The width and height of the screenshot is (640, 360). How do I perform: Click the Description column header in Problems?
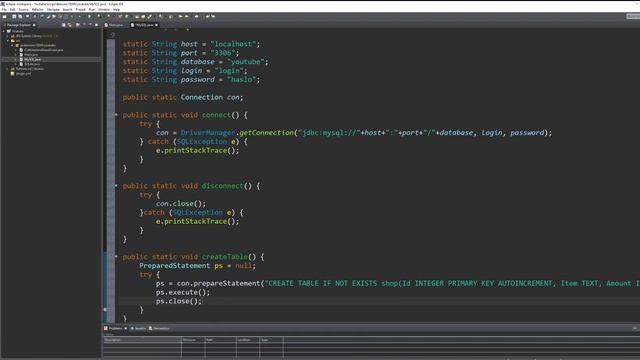point(142,340)
